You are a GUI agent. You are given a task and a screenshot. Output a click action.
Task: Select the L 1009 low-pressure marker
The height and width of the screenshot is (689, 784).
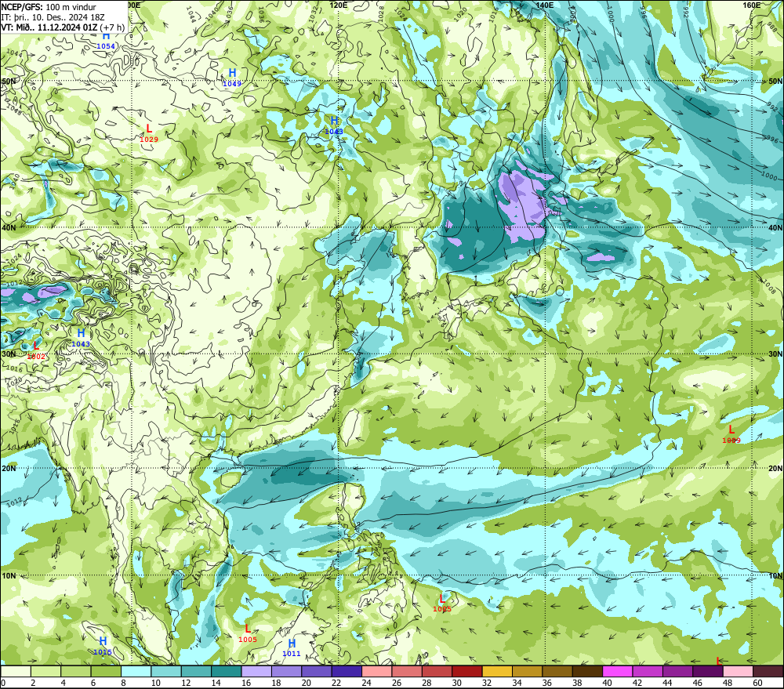tap(731, 434)
